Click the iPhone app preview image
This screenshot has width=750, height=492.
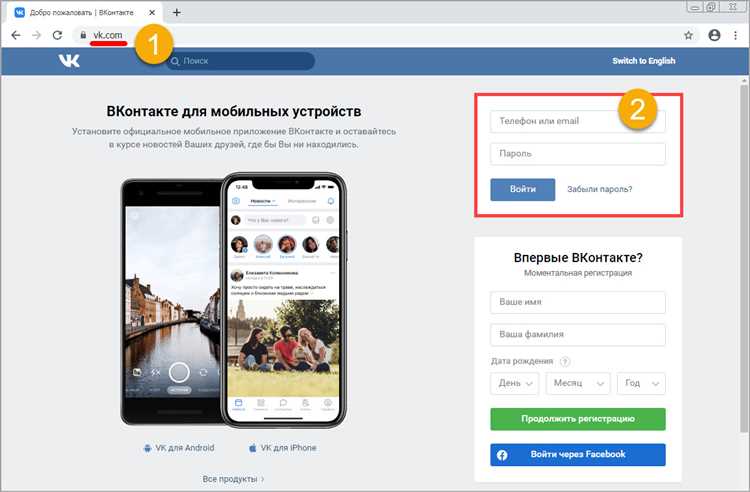tap(284, 301)
